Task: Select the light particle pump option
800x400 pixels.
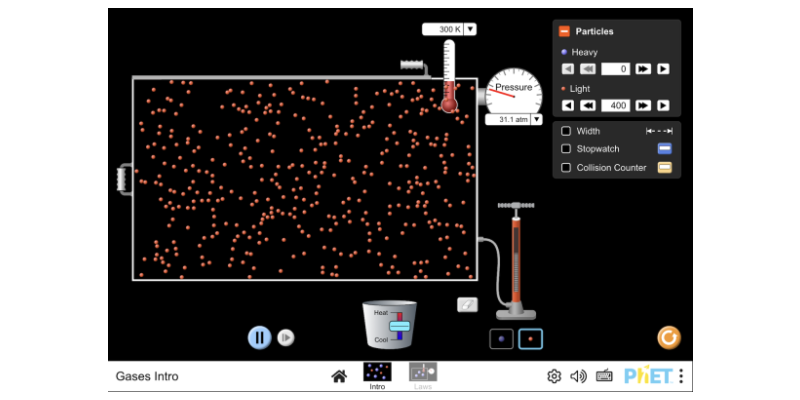Action: click(x=531, y=339)
